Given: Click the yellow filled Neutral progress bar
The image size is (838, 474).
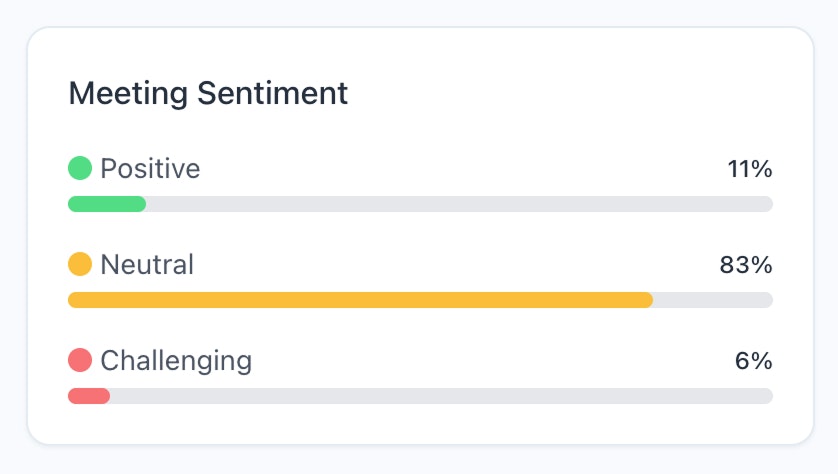Looking at the screenshot, I should [360, 300].
